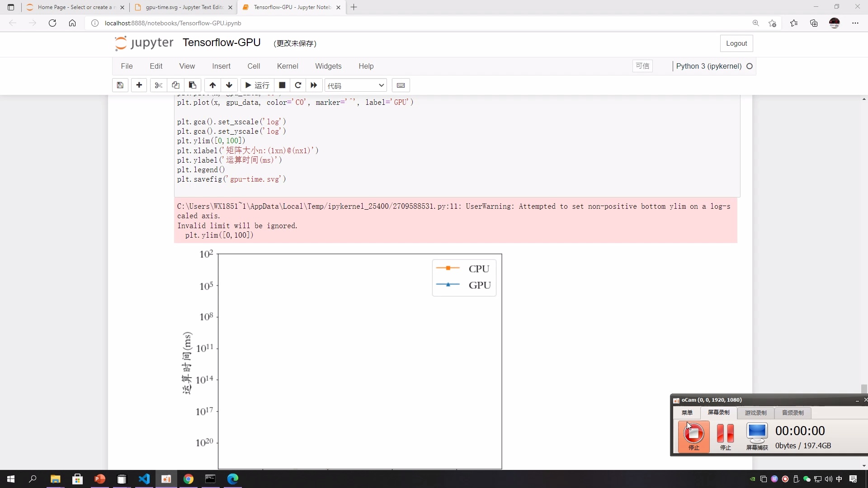Restart the kernel using restart icon
Viewport: 868px width, 488px height.
pos(298,85)
